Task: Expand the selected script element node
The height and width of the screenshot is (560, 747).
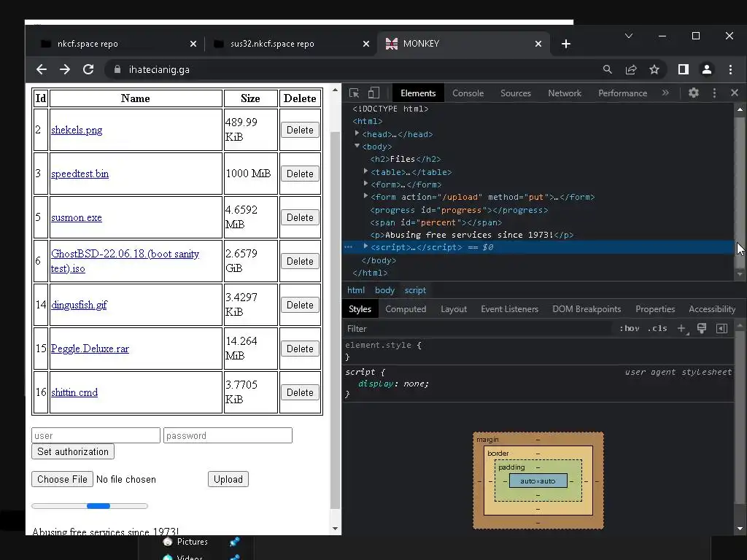Action: click(365, 246)
